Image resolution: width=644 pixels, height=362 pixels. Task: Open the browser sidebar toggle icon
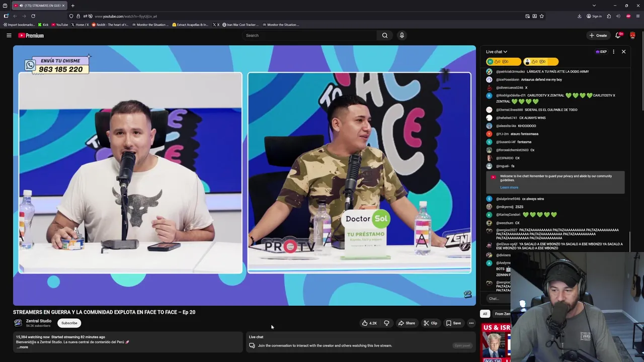[6, 16]
